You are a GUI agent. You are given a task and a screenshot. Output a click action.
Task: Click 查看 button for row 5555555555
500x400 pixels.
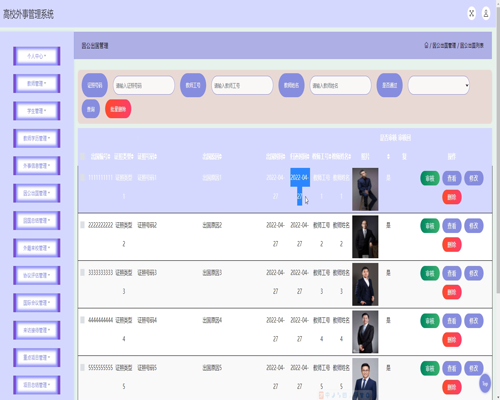tap(452, 368)
